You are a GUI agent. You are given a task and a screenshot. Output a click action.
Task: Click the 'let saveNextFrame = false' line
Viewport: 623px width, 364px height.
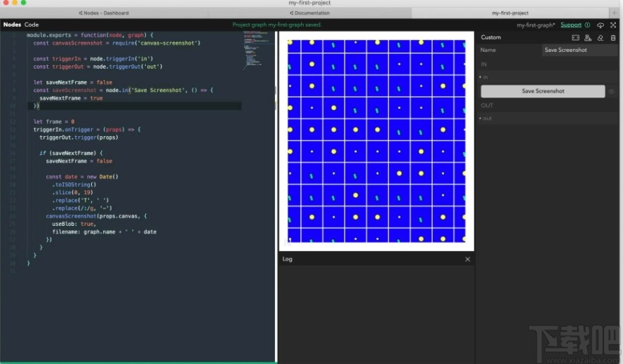[73, 82]
